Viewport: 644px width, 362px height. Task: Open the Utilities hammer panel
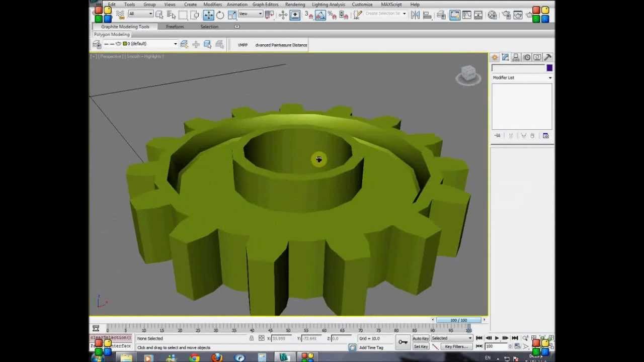[x=548, y=57]
